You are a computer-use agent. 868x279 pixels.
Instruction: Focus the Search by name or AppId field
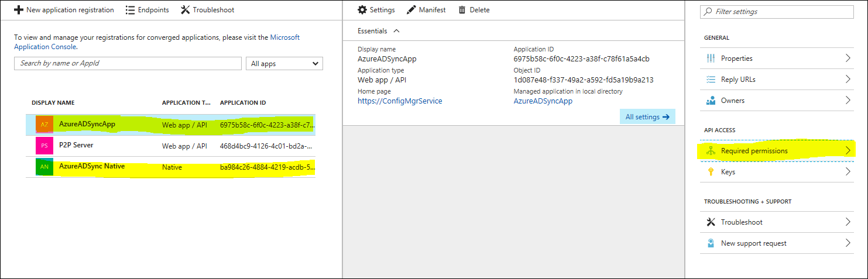128,63
